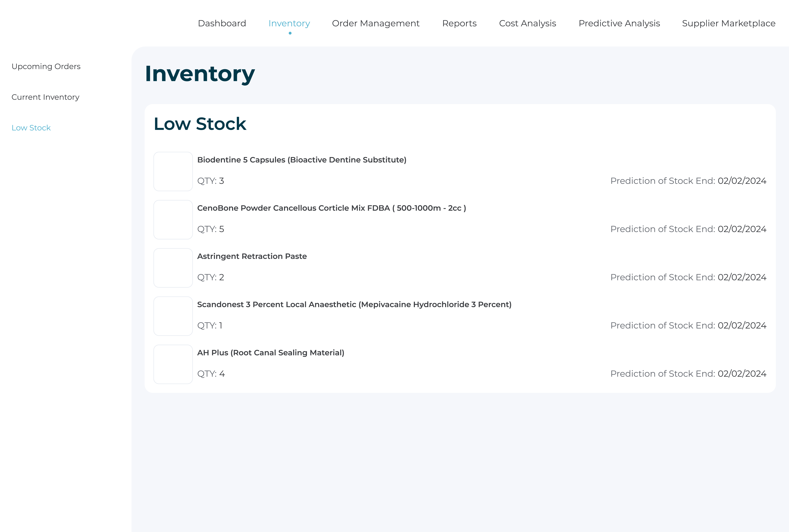Select Biodentine 5 Capsules item name
The width and height of the screenshot is (789, 532).
(302, 159)
